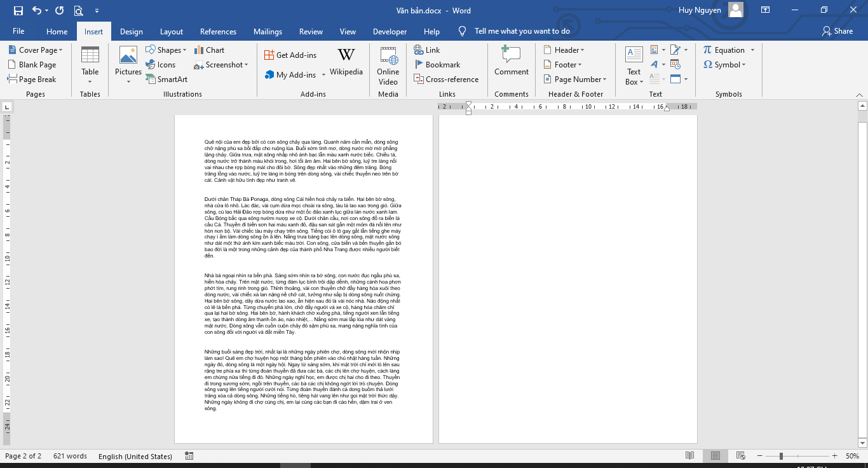Viewport: 868px width, 468px height.
Task: Click the Insert Date & Time icon
Action: [675, 65]
